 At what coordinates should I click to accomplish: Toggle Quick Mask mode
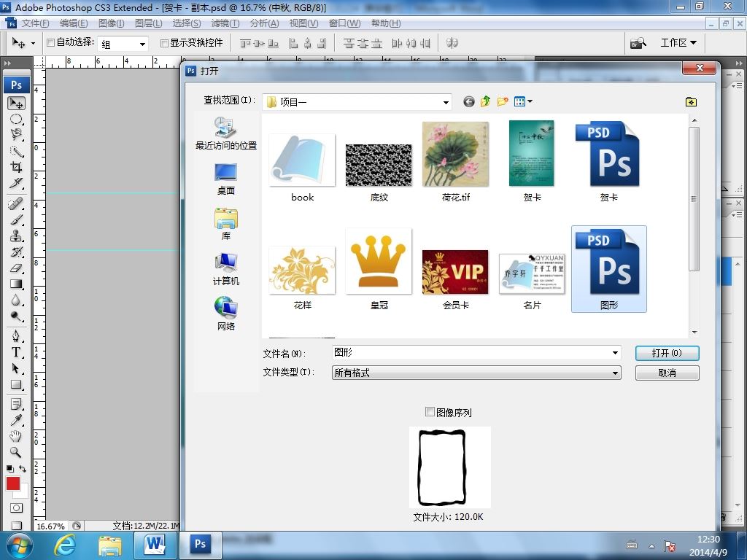click(x=16, y=508)
